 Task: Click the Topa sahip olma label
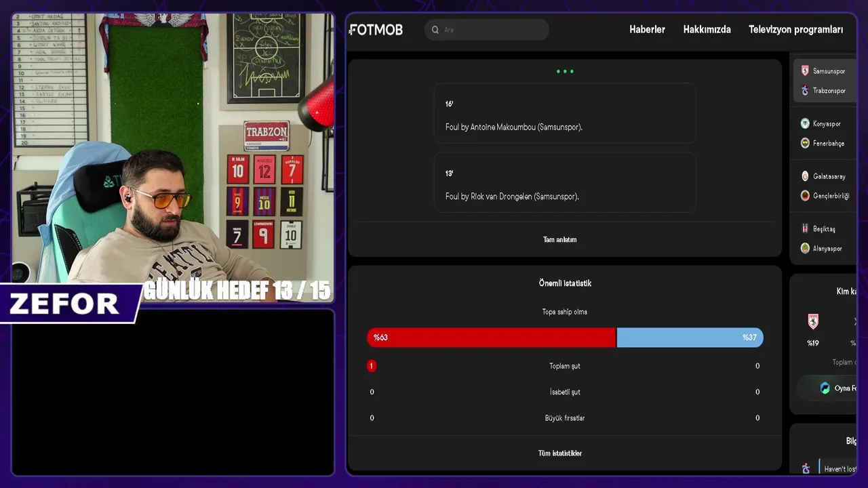(x=564, y=312)
